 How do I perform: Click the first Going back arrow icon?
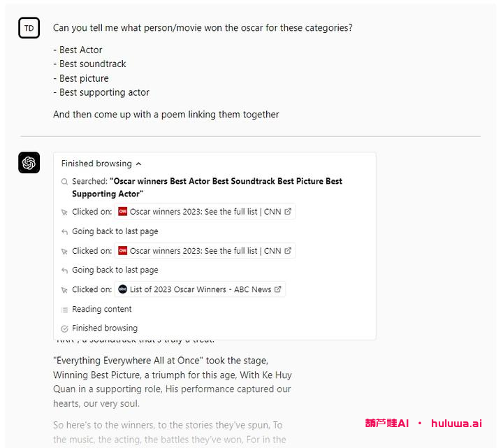pyautogui.click(x=64, y=231)
